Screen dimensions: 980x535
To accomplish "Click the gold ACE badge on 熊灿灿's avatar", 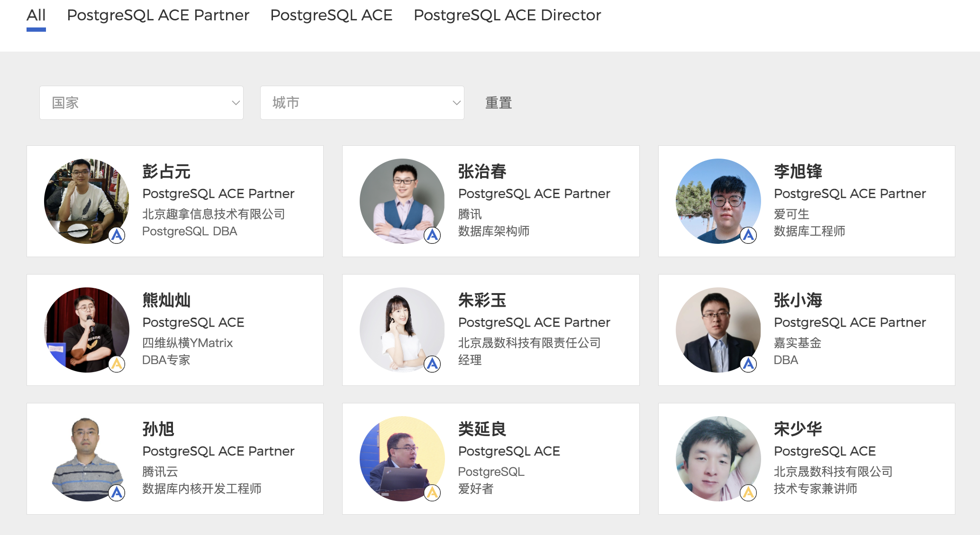I will point(117,364).
